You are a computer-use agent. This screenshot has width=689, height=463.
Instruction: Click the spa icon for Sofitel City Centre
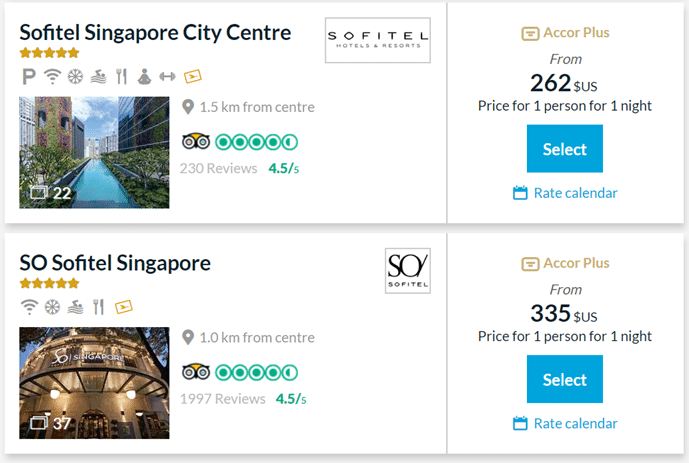(x=144, y=76)
